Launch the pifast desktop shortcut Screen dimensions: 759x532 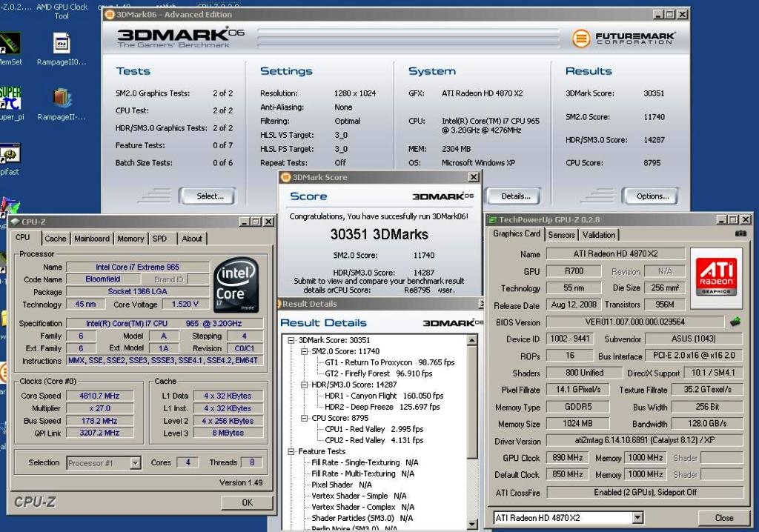(x=10, y=154)
